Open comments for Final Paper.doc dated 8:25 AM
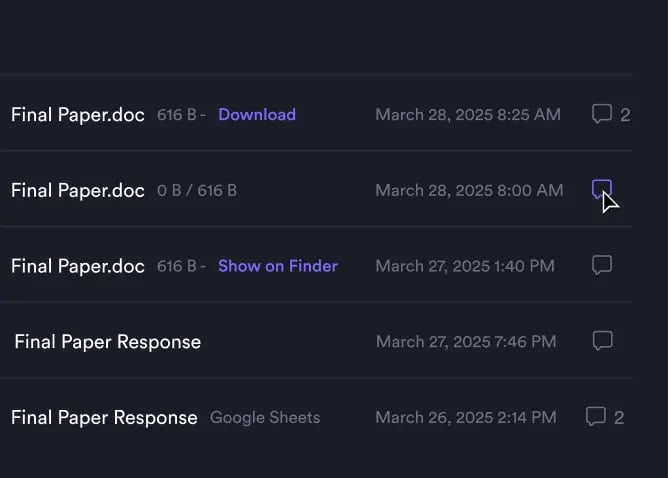The height and width of the screenshot is (478, 668). point(601,114)
